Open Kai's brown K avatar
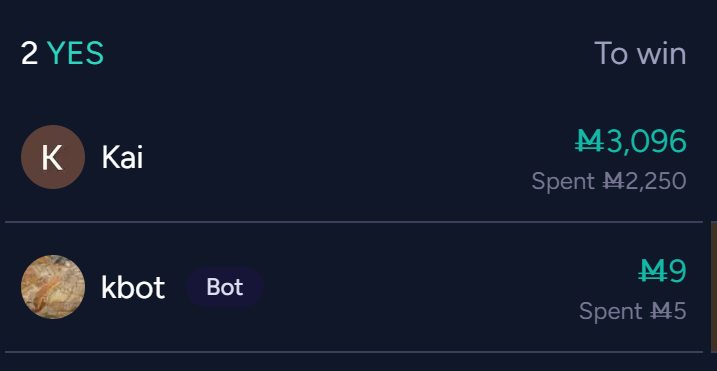Screen dimensions: 717x371 (x=53, y=157)
